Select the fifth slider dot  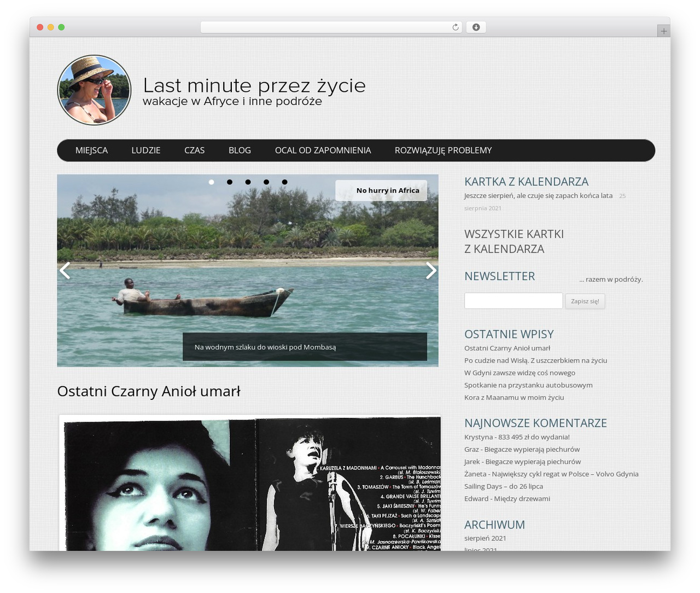coord(284,182)
